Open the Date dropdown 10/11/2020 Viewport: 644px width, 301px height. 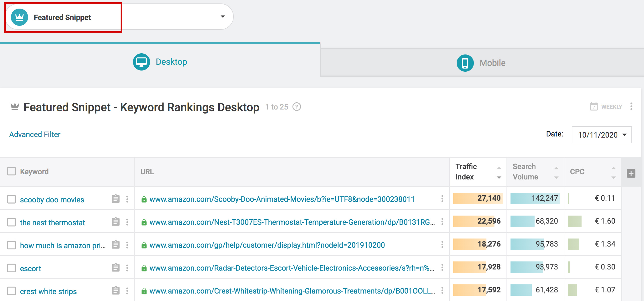(602, 135)
